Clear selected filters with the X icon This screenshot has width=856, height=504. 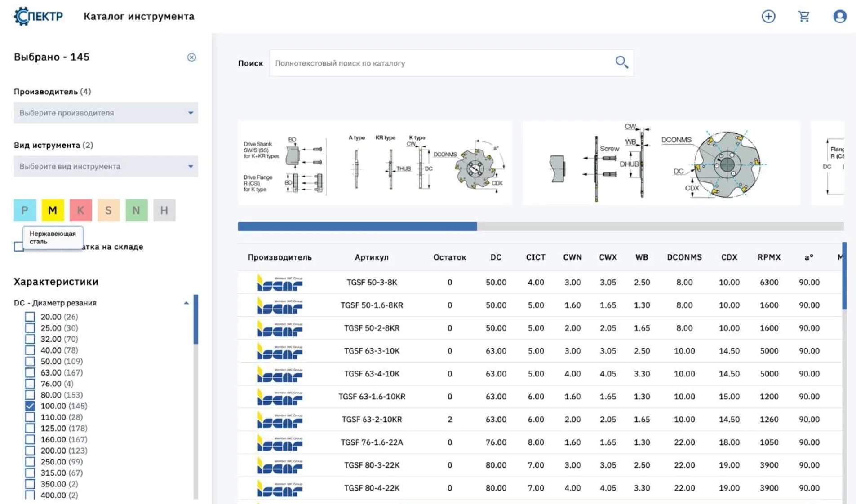(x=191, y=57)
